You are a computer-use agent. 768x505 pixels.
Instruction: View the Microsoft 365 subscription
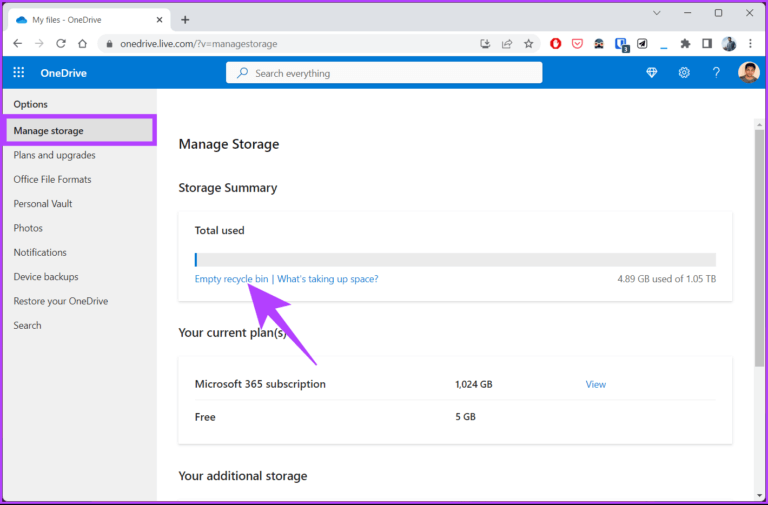click(x=596, y=384)
